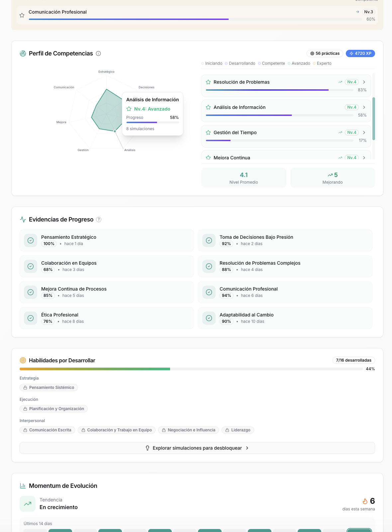
Task: Click the 100% badge under Pensamiento Estratégico
Action: coord(49,244)
